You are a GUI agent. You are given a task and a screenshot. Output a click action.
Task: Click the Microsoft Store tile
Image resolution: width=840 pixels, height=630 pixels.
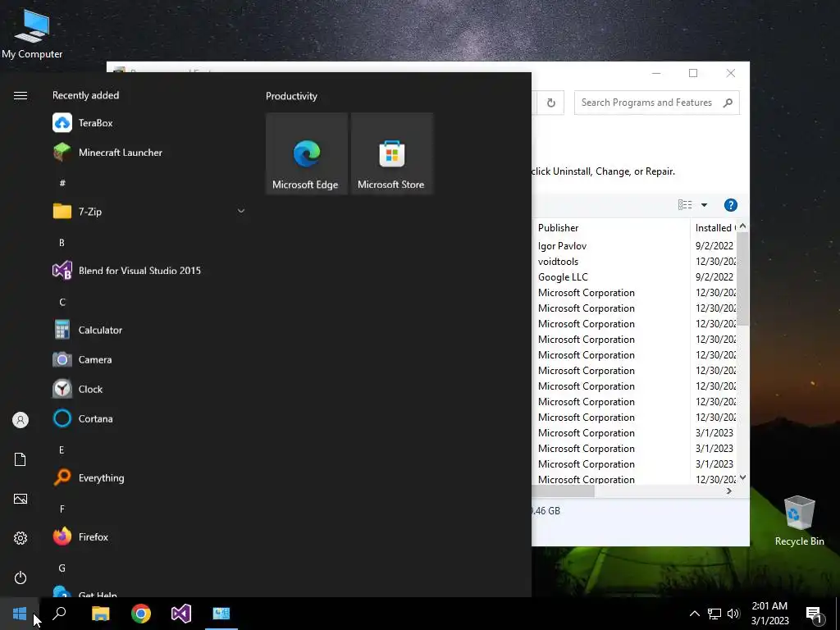point(391,153)
